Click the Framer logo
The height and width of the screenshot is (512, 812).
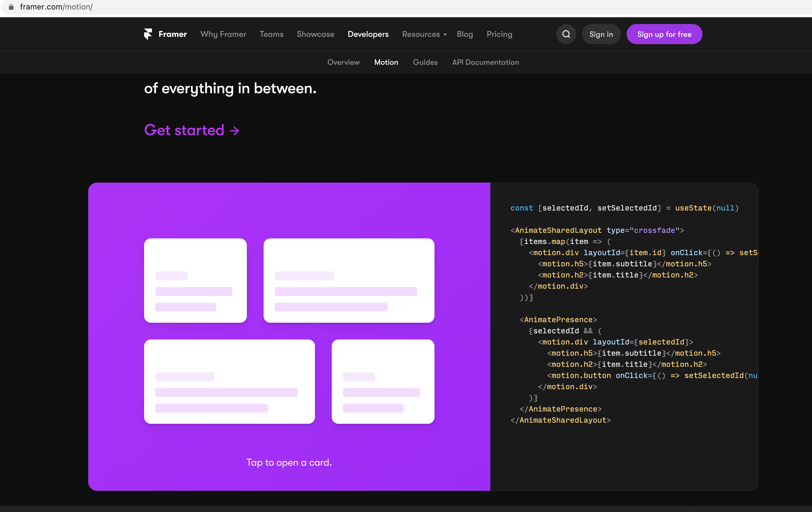165,34
